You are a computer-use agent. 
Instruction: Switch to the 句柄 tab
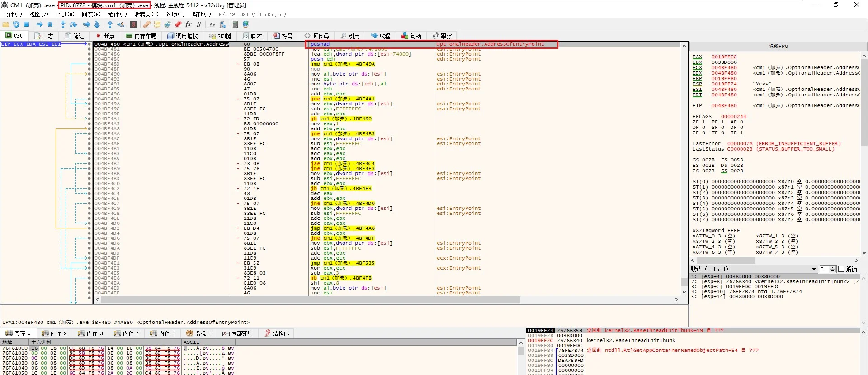click(x=411, y=36)
